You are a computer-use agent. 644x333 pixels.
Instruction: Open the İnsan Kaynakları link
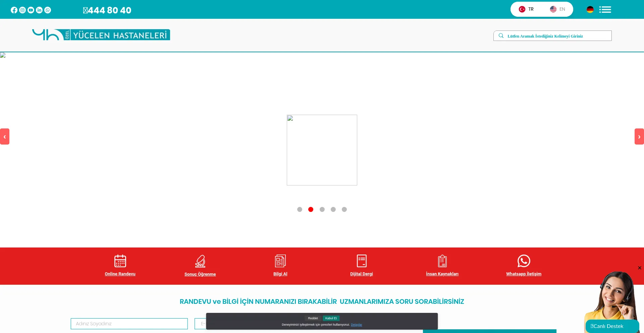(442, 274)
